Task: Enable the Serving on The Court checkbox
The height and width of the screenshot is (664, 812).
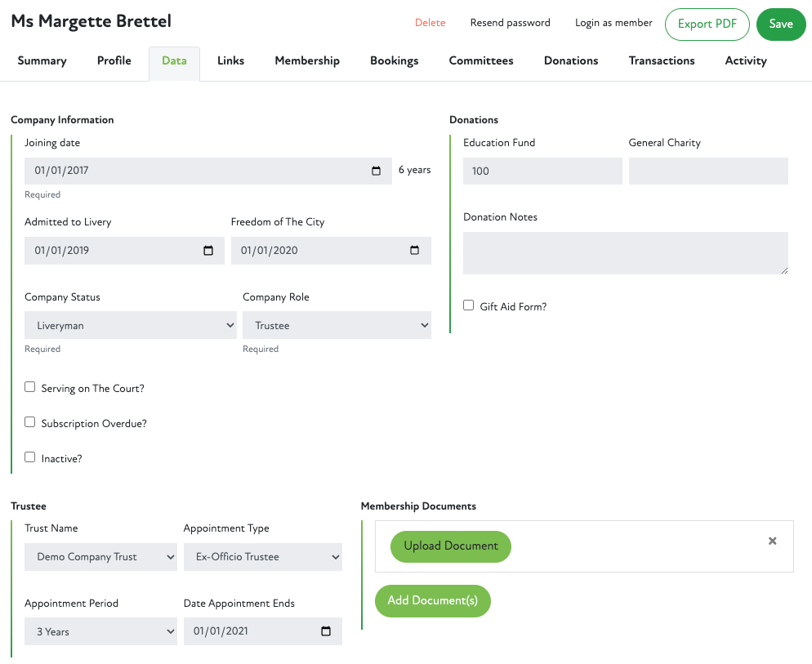Action: tap(30, 388)
